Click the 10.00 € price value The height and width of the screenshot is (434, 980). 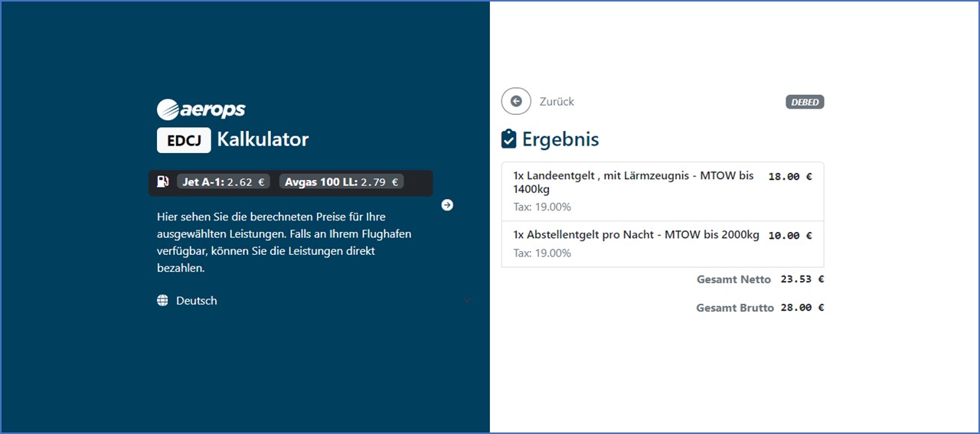click(x=790, y=236)
